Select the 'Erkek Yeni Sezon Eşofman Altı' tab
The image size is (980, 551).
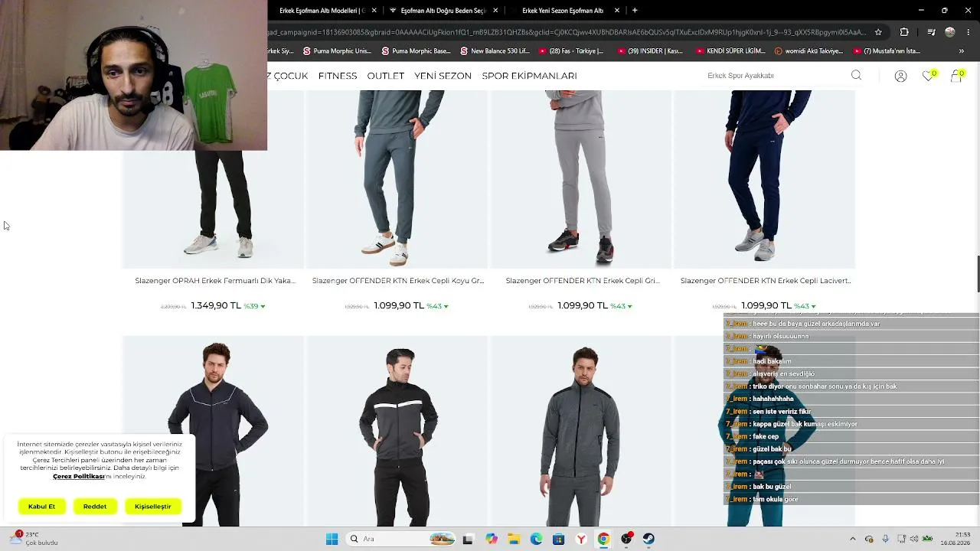(563, 11)
